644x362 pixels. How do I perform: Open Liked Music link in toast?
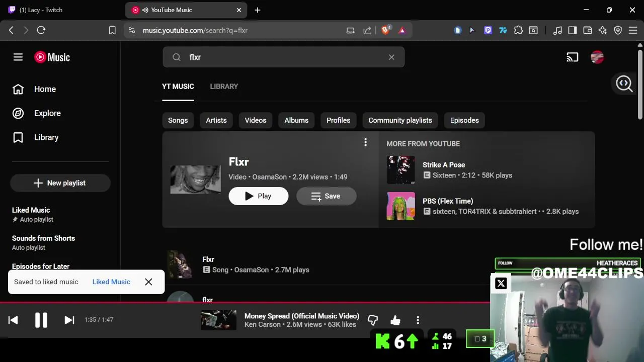[x=111, y=282]
